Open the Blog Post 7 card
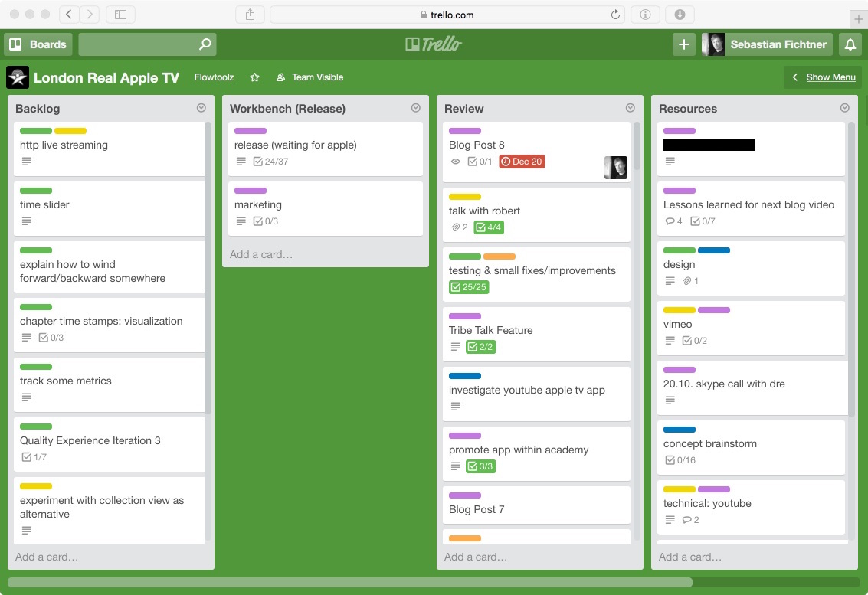 tap(536, 505)
